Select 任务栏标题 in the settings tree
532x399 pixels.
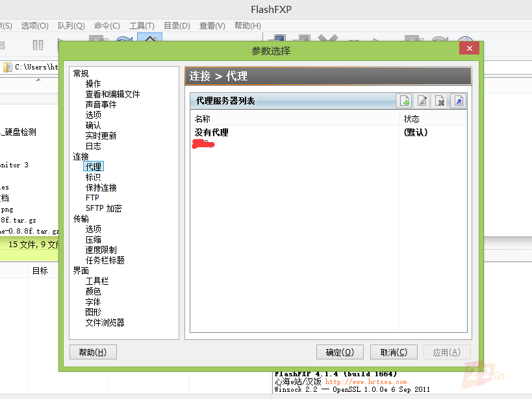(105, 260)
